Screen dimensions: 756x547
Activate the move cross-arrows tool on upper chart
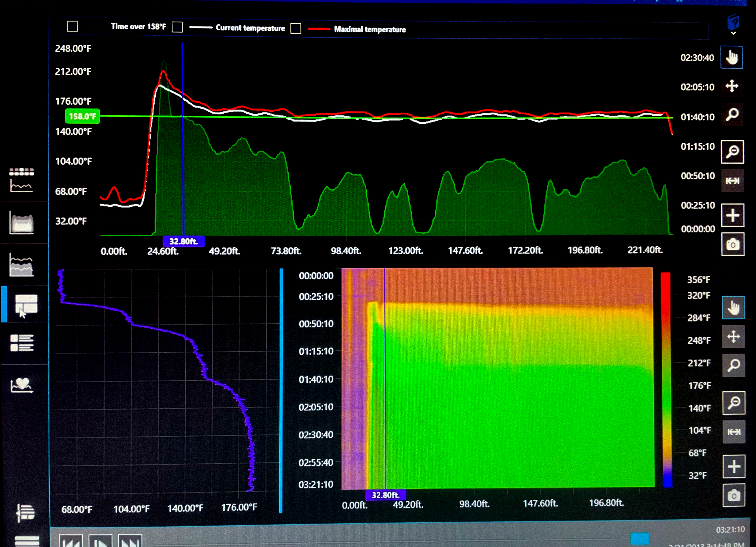(x=732, y=86)
